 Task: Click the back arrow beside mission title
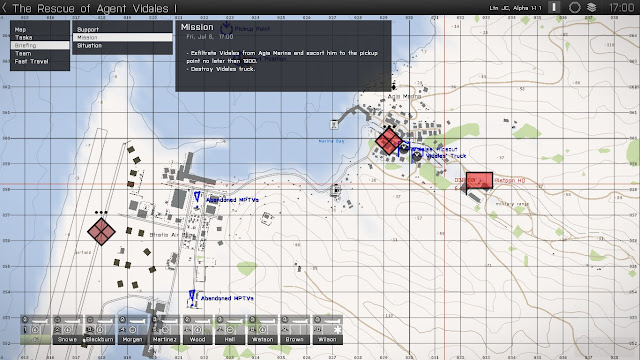click(4, 8)
